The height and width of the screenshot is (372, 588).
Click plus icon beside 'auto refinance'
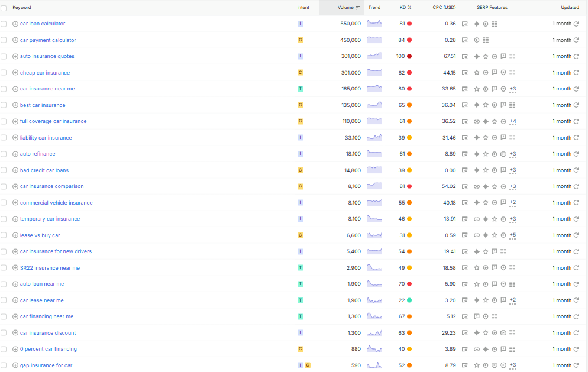click(15, 154)
